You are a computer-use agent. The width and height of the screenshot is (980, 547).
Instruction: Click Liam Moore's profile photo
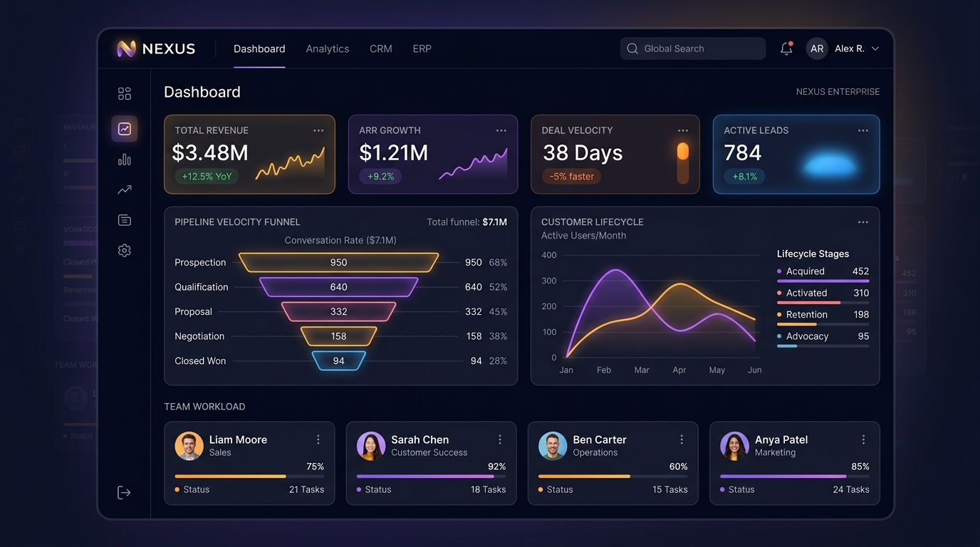(189, 446)
